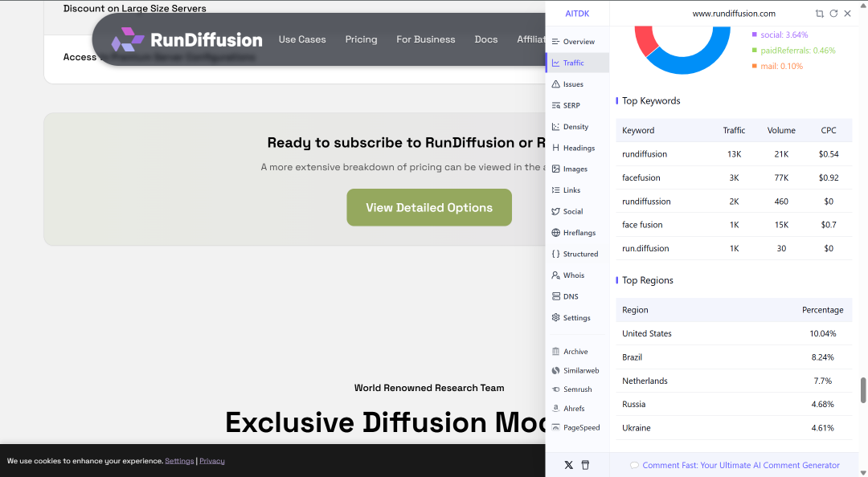The image size is (868, 477).
Task: Click the Images sidebar icon
Action: pyautogui.click(x=556, y=169)
